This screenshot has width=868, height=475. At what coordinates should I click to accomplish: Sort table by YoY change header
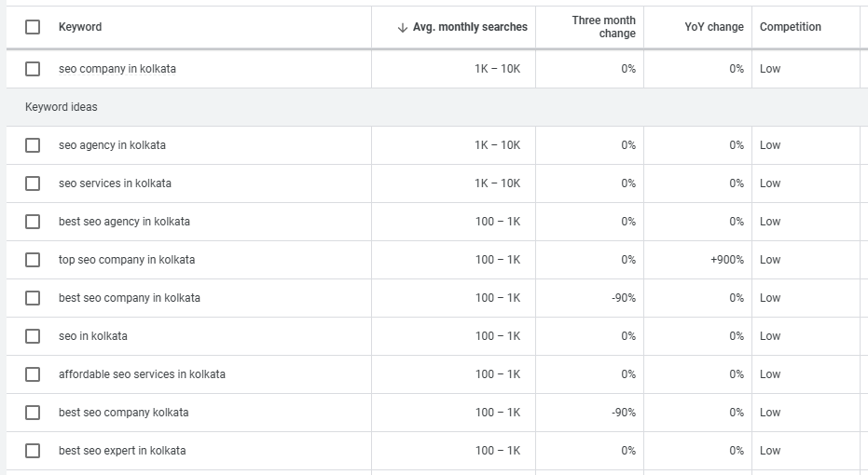tap(713, 27)
